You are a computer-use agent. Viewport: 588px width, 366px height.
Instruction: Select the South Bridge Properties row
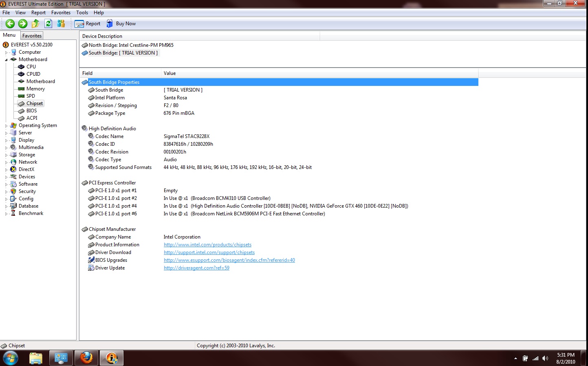[x=280, y=82]
